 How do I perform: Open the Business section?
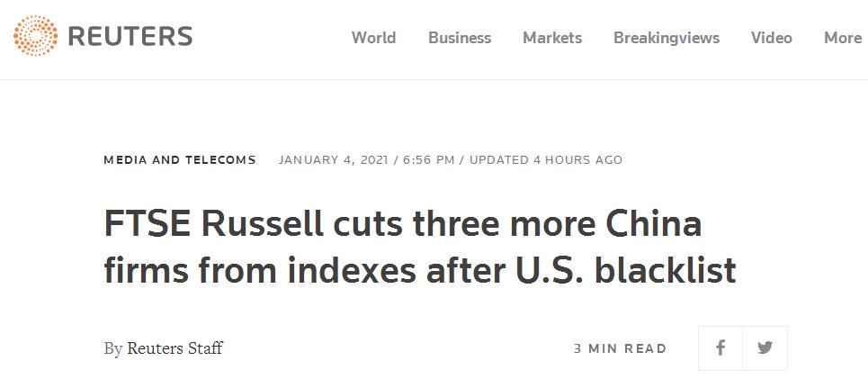pyautogui.click(x=460, y=38)
